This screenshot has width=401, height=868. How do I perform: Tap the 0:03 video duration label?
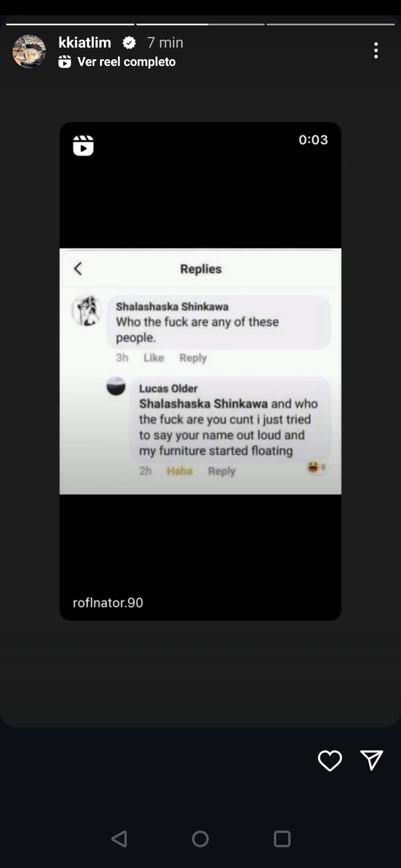(x=313, y=140)
